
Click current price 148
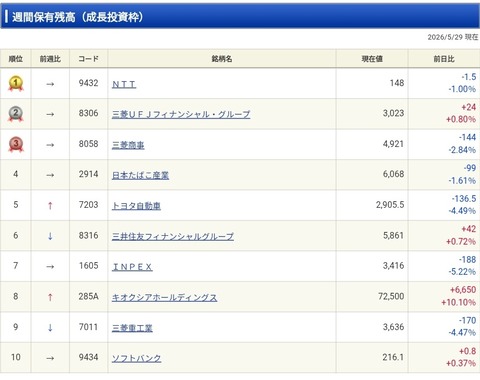click(x=397, y=83)
